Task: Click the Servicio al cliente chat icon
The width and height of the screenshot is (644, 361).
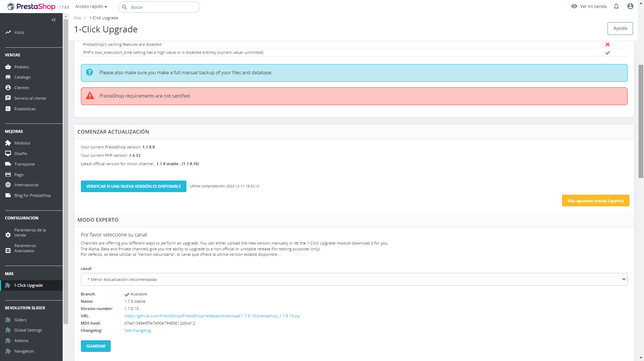Action: (x=8, y=98)
